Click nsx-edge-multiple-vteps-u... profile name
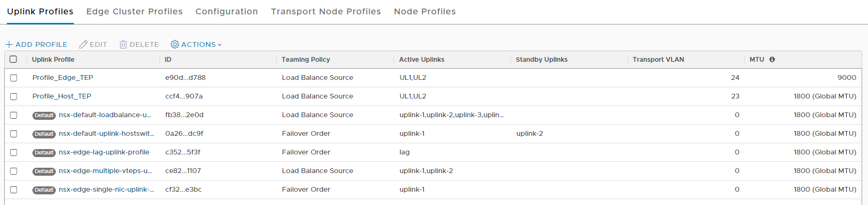 click(105, 171)
